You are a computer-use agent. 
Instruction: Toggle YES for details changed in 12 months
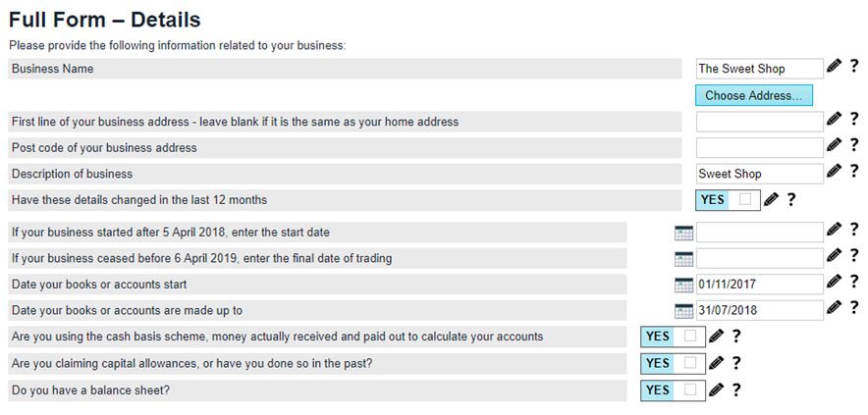pyautogui.click(x=728, y=200)
